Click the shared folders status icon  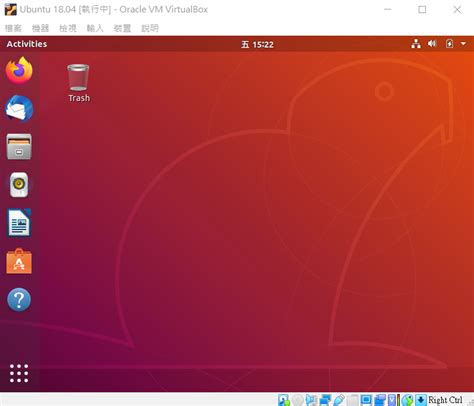pos(353,400)
